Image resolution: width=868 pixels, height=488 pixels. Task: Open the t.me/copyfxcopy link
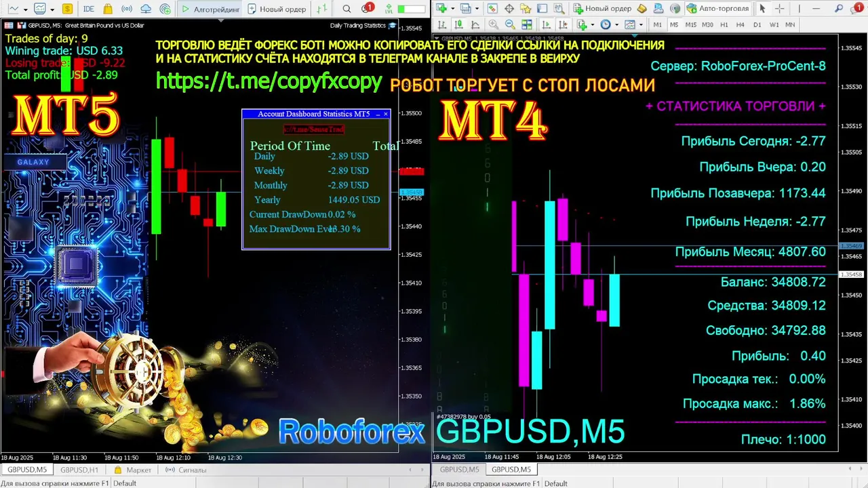(269, 81)
